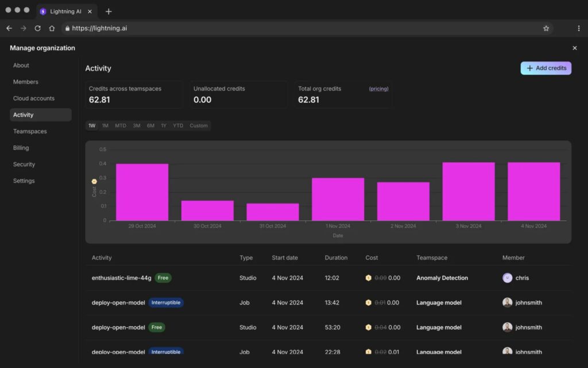Image resolution: width=588 pixels, height=368 pixels.
Task: Open the pricing link
Action: coord(378,89)
